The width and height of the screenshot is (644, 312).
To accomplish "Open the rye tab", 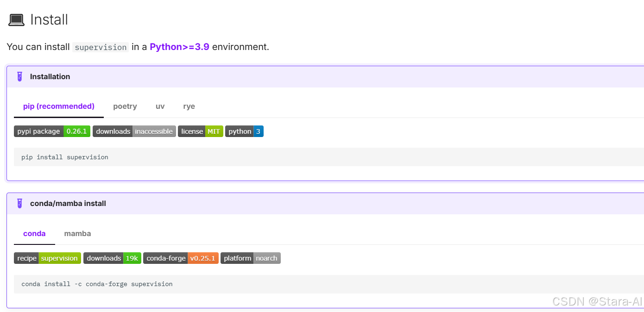I will click(189, 106).
